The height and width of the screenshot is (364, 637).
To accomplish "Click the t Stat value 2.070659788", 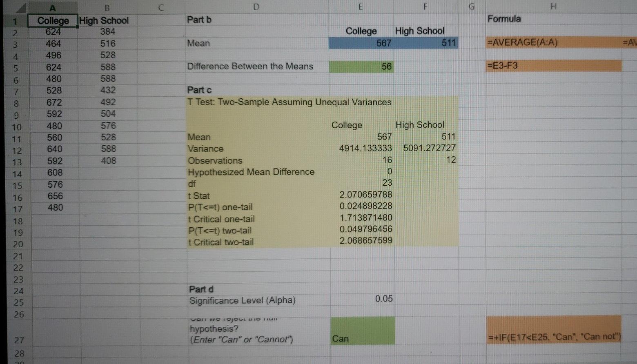I will (365, 195).
